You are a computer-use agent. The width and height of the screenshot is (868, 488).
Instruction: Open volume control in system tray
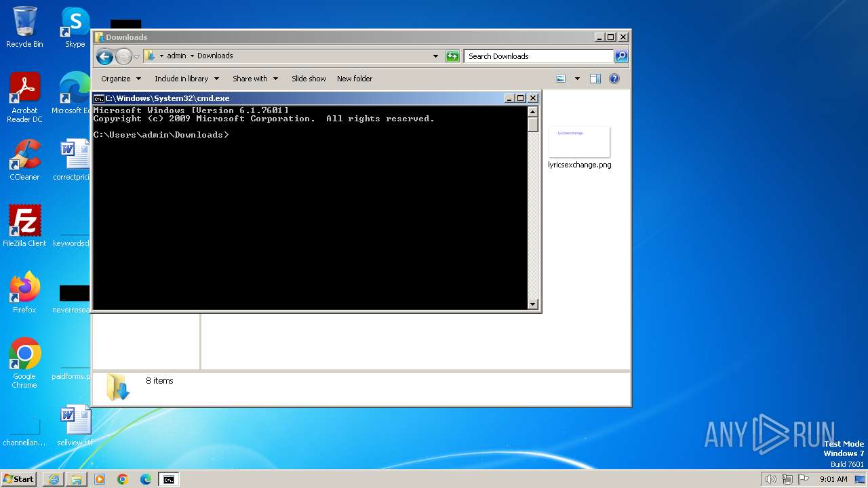(770, 479)
